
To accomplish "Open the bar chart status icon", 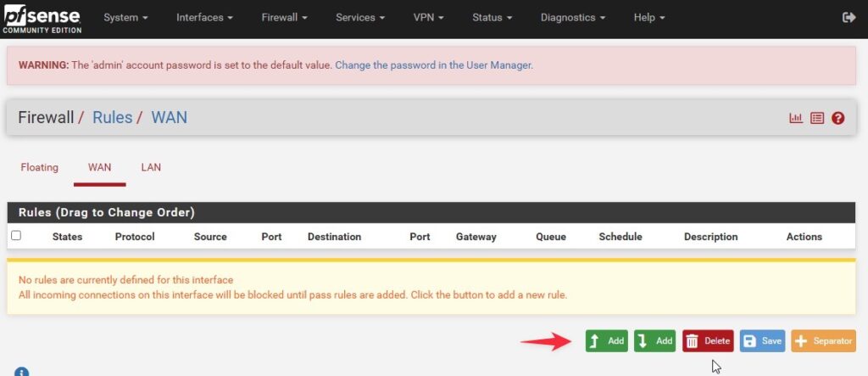I will click(796, 118).
